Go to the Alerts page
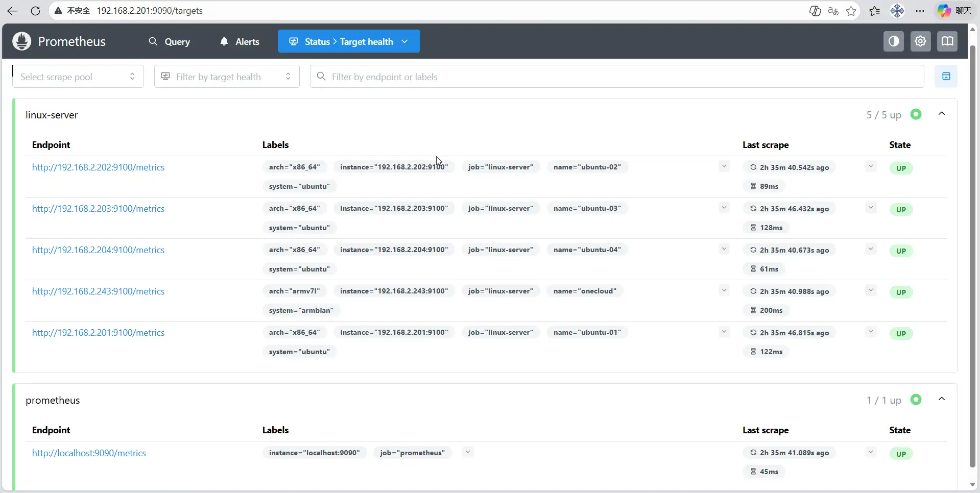 click(x=240, y=41)
